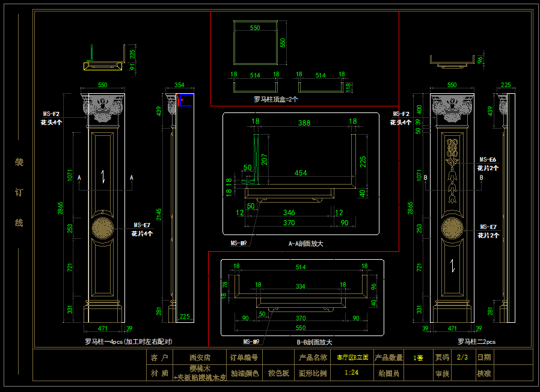The width and height of the screenshot is (540, 392).
Task: Select the 2/3 page number cell
Action: [462, 357]
